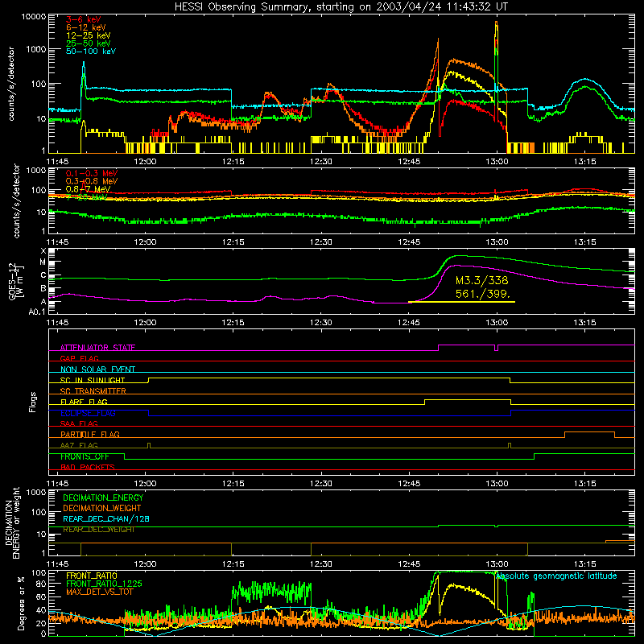The height and width of the screenshot is (644, 644).
Task: Select the 'SC_IN_SUNLIGHT' flag label
Action: point(93,380)
